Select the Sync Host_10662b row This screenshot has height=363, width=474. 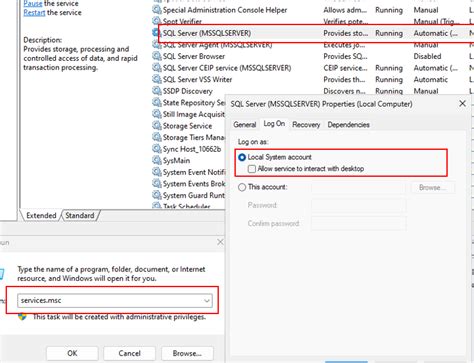point(189,149)
